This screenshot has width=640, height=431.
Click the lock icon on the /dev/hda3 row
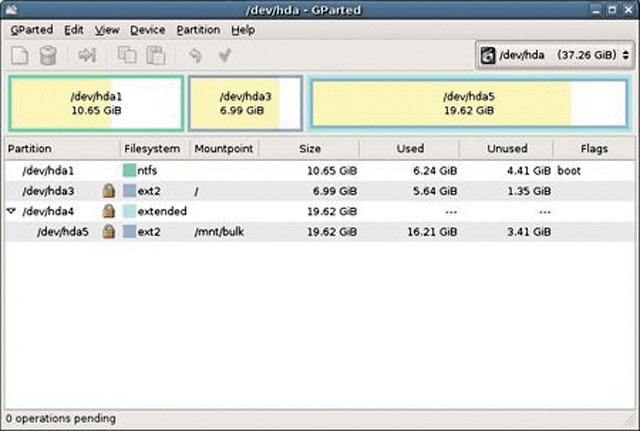pos(109,191)
